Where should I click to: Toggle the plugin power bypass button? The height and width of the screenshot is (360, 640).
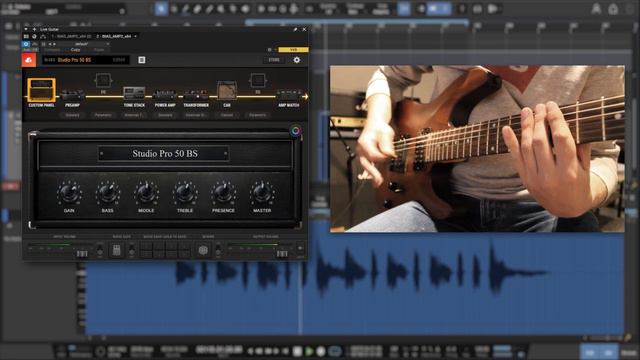pyautogui.click(x=26, y=44)
